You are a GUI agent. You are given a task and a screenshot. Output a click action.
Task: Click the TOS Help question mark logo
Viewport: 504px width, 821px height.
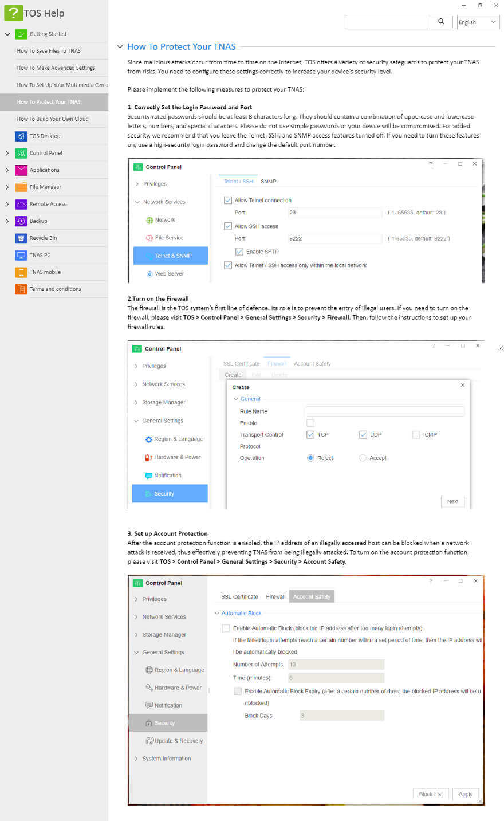tap(13, 13)
